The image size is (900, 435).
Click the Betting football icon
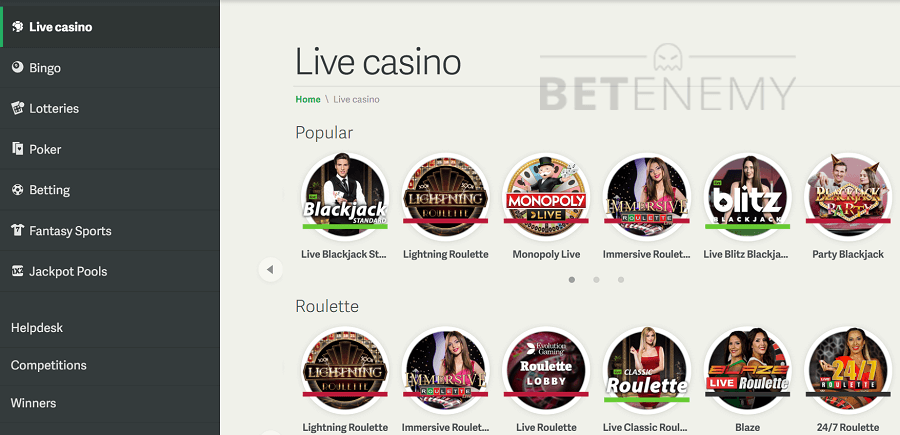[x=17, y=189]
